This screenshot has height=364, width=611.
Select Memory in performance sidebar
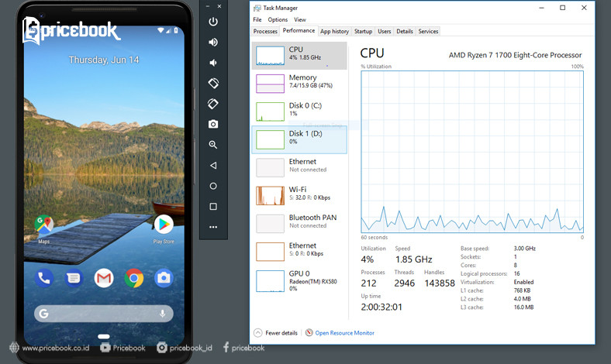tap(299, 84)
